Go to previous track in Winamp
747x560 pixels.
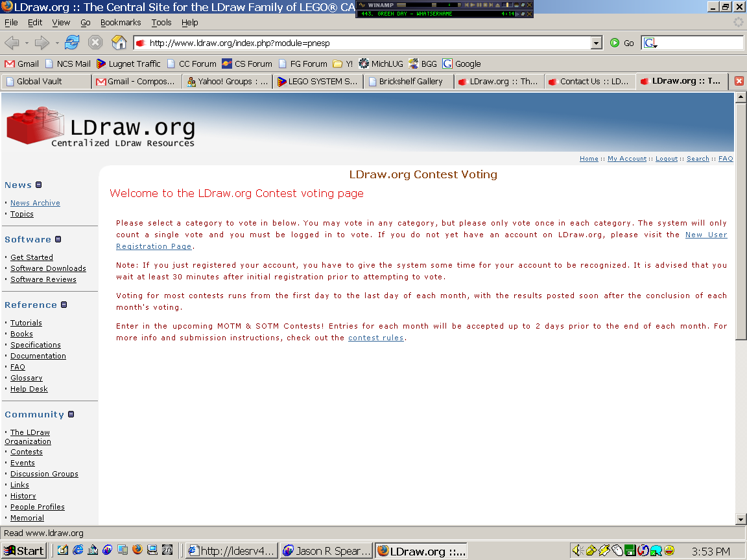[x=466, y=5]
